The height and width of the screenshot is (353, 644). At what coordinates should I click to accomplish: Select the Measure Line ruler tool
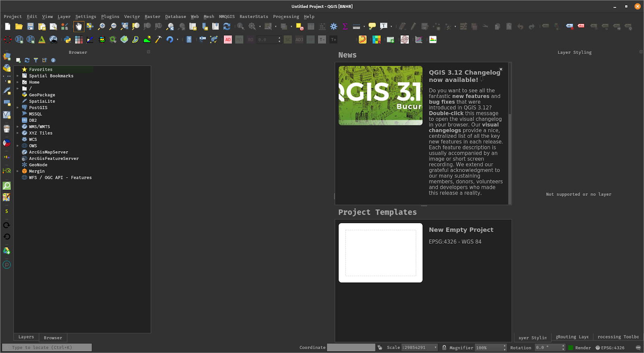click(356, 27)
